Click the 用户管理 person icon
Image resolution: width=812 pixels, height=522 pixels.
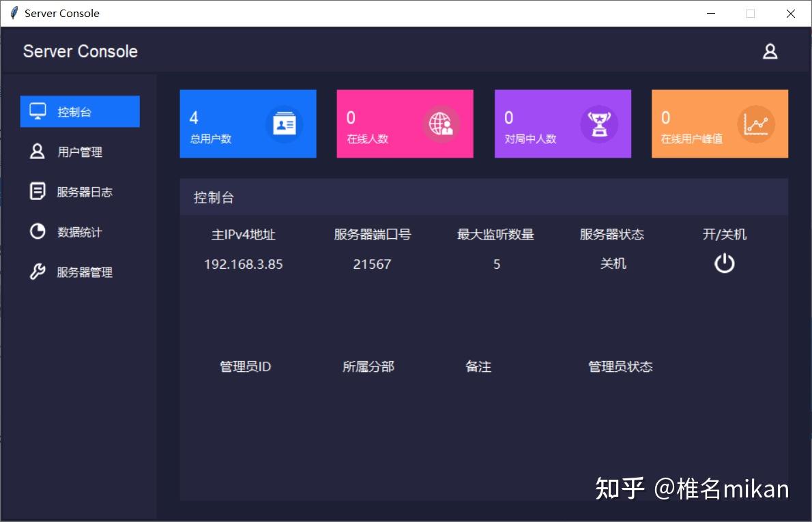pos(38,151)
